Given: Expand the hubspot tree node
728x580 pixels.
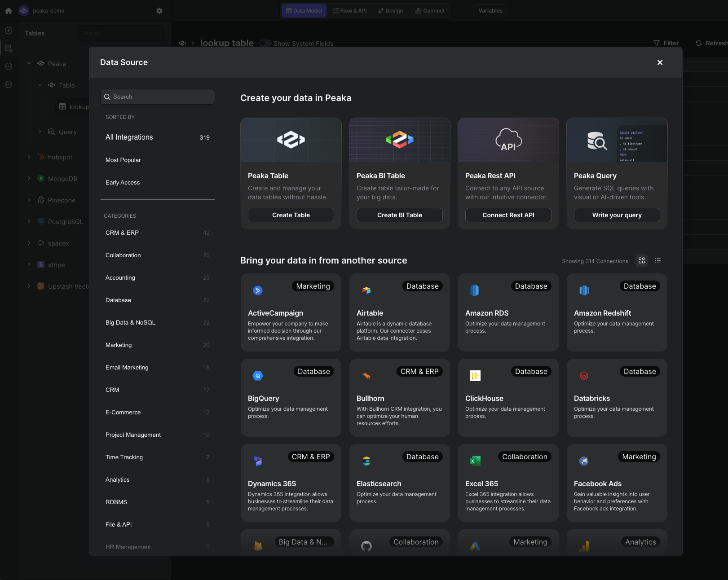Looking at the screenshot, I should pos(29,157).
